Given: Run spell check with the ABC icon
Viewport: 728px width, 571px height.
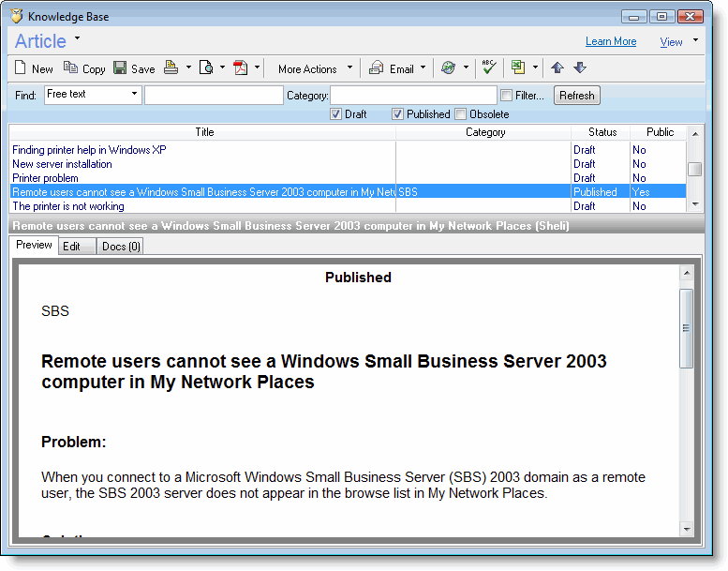Looking at the screenshot, I should 488,68.
